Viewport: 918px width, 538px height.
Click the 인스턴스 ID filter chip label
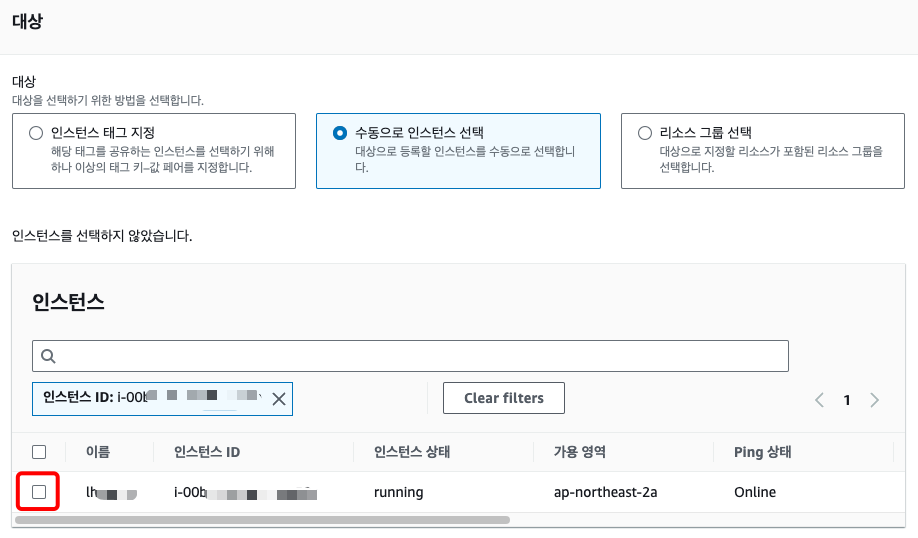(x=150, y=398)
